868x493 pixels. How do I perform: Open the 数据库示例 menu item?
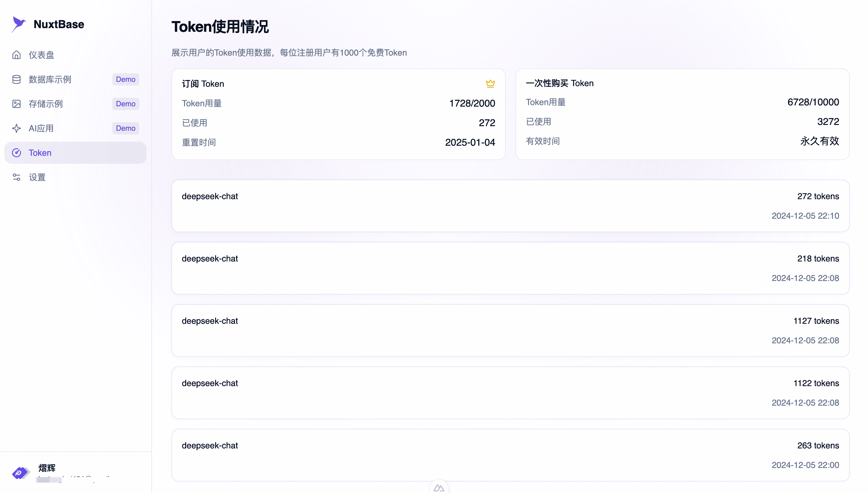point(75,79)
